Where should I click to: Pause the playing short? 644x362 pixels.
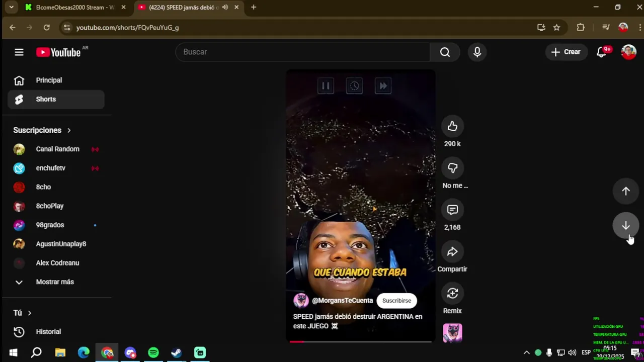(x=326, y=86)
